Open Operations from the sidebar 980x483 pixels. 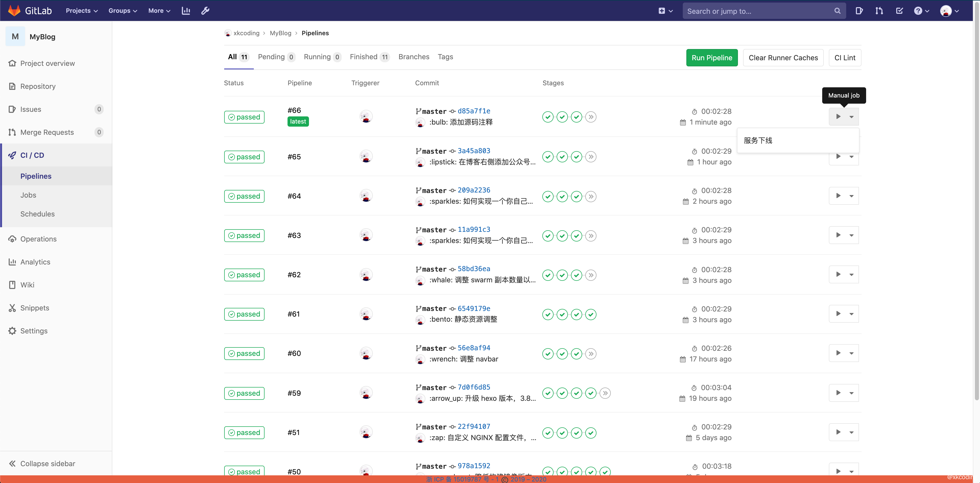tap(38, 239)
